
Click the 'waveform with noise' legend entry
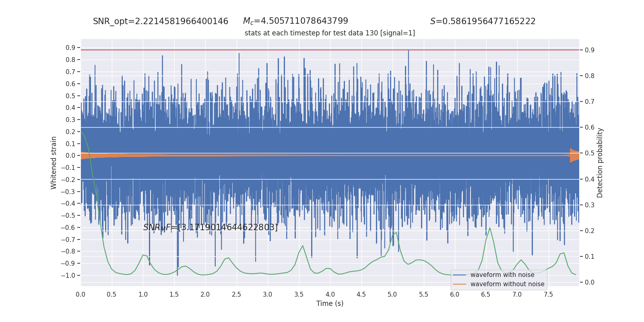pyautogui.click(x=502, y=275)
